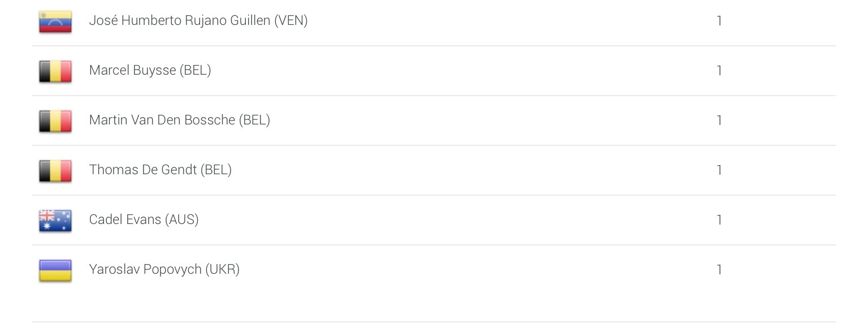Screen dimensions: 868x332
Task: Open the Cadel Evans entry
Action: tap(125, 220)
